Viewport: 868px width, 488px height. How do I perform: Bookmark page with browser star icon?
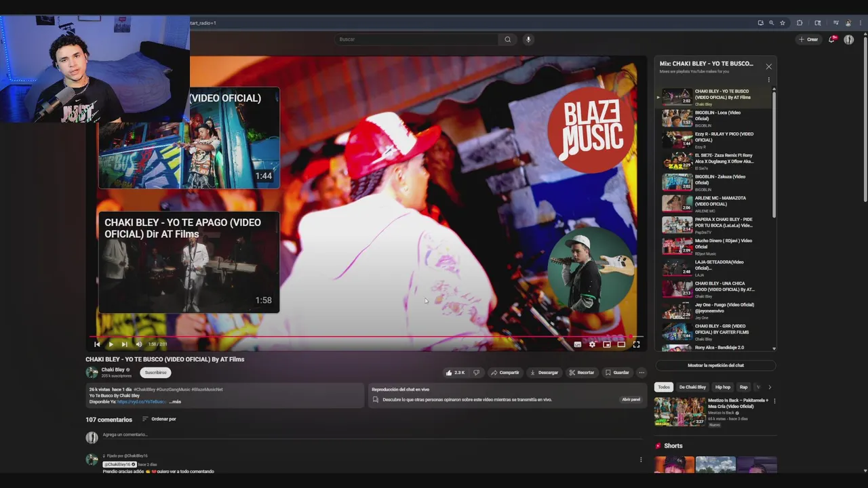pos(783,23)
